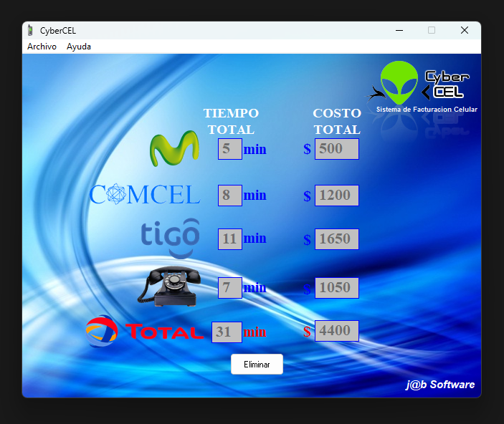Viewport: 504px width, 424px height.
Task: Select the total minutes field showing 31
Action: [227, 332]
